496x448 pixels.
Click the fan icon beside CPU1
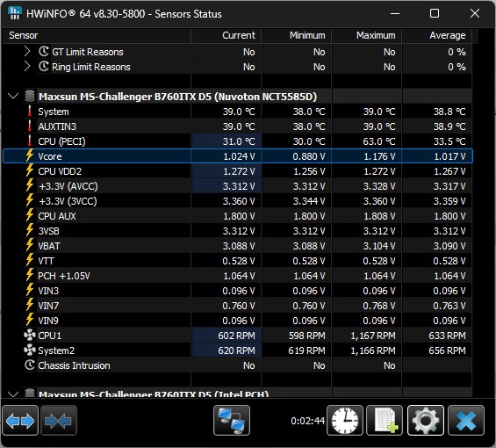point(30,335)
